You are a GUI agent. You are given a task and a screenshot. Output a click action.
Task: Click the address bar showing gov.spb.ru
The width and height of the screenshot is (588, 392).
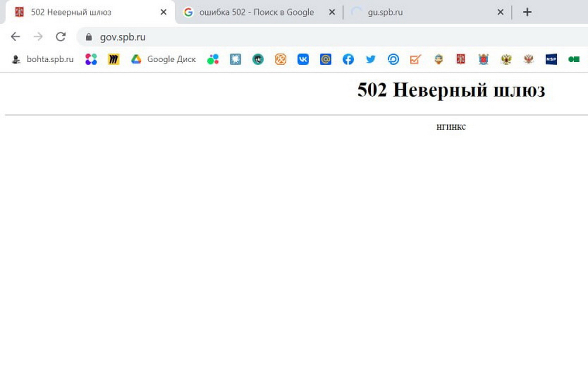(332, 37)
